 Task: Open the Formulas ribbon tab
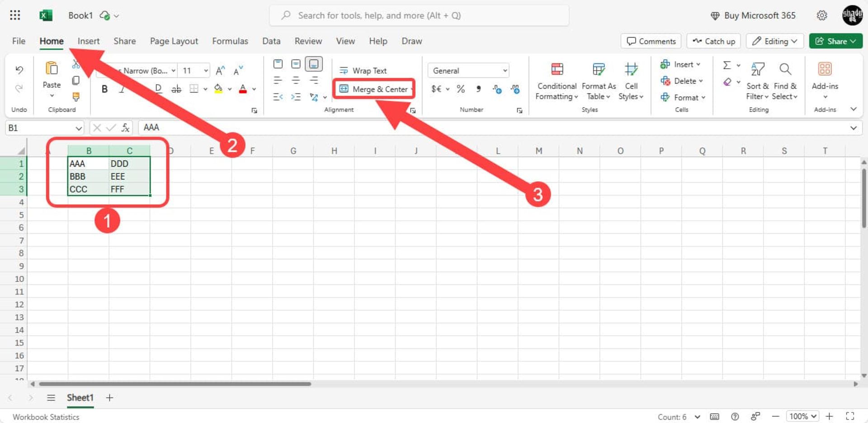230,41
